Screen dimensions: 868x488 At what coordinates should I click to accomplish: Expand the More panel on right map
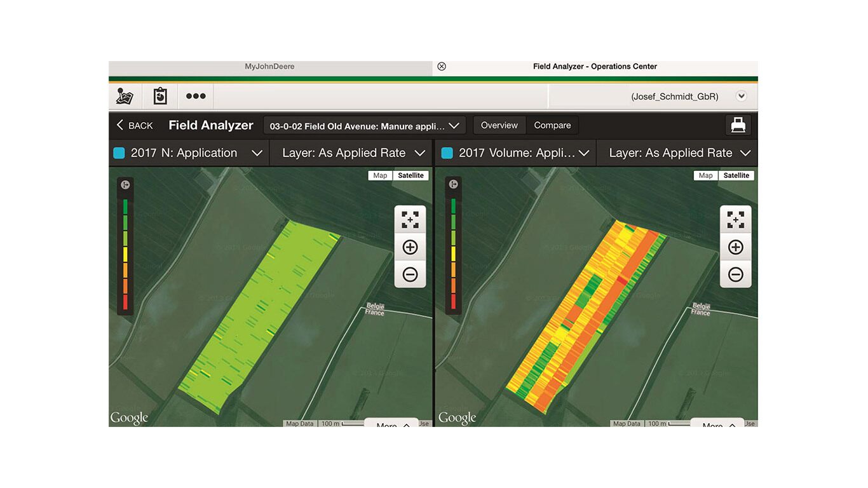click(x=717, y=423)
